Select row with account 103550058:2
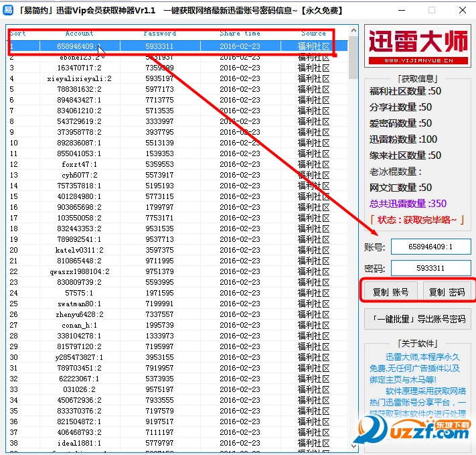 coord(177,218)
